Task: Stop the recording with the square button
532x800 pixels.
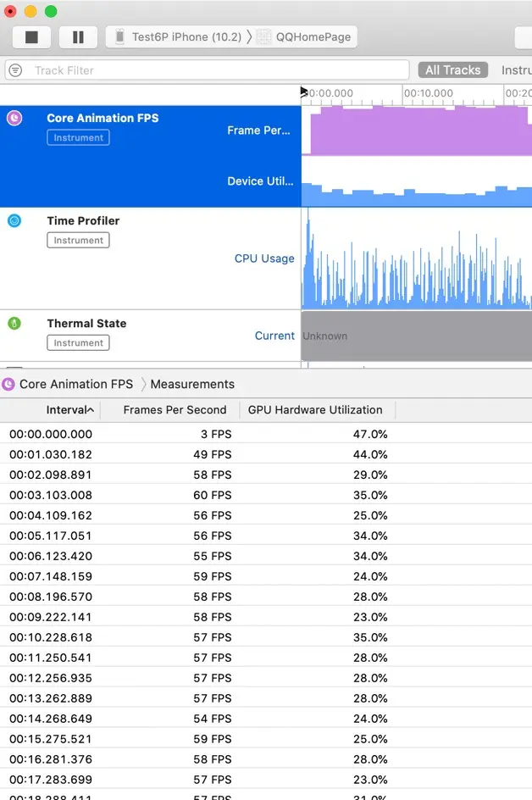Action: click(x=31, y=37)
